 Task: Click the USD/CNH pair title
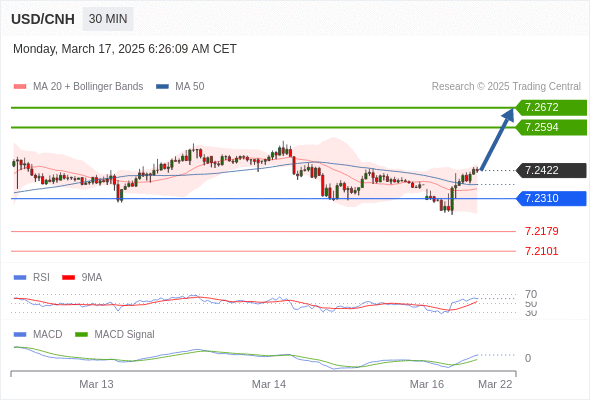pyautogui.click(x=43, y=19)
